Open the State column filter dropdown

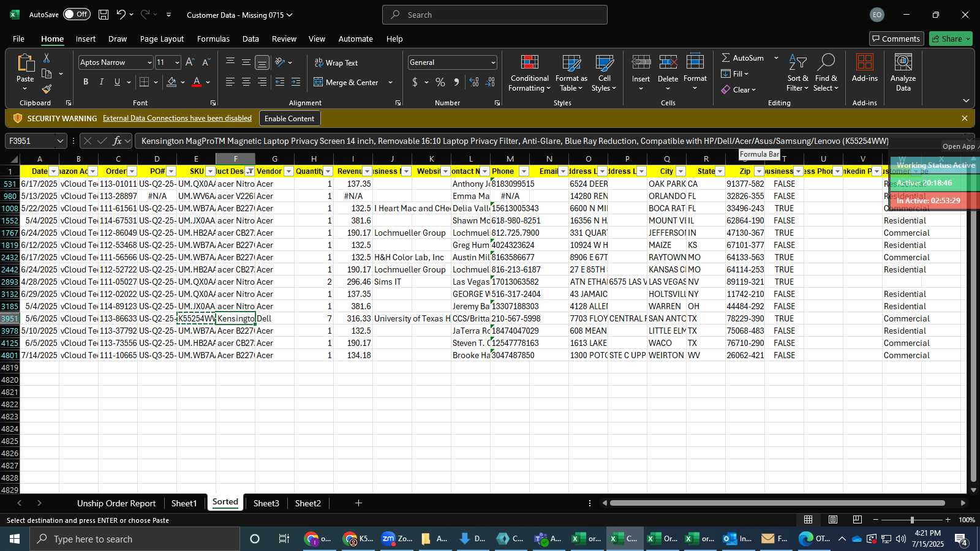pyautogui.click(x=720, y=171)
